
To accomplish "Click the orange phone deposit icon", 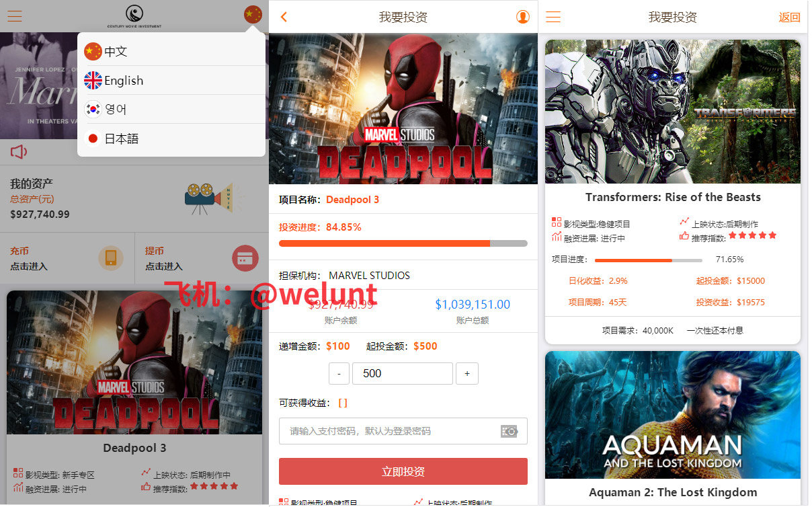I will (x=111, y=258).
